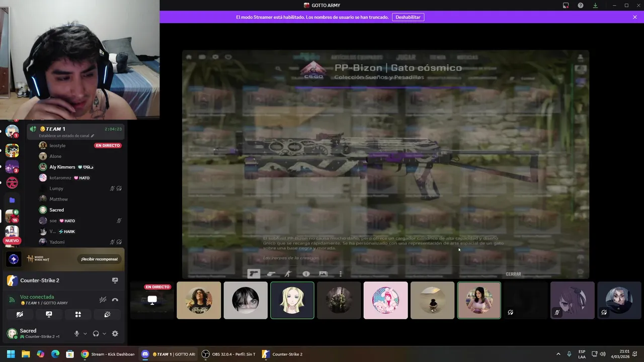Toggle noise suppression in voice panel

pyautogui.click(x=103, y=300)
